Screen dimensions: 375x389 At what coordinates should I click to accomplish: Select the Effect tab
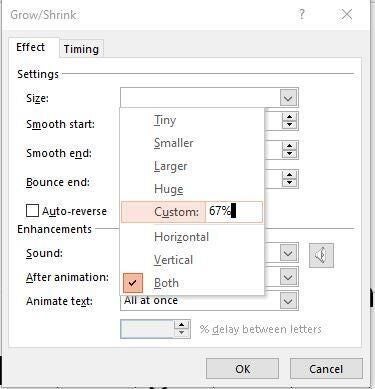30,47
